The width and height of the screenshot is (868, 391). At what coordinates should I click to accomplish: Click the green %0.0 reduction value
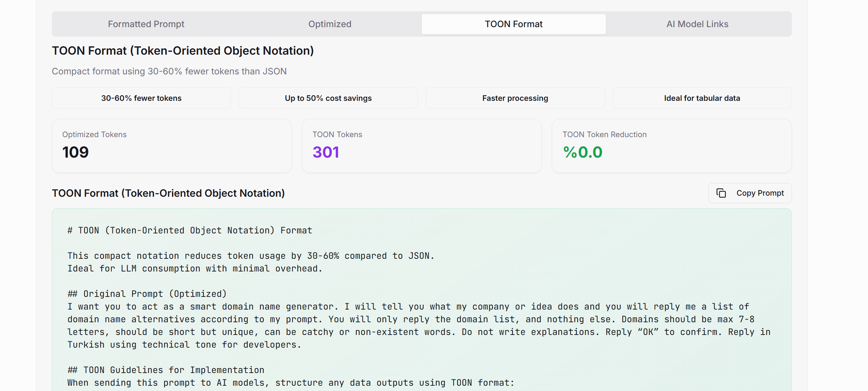tap(583, 152)
